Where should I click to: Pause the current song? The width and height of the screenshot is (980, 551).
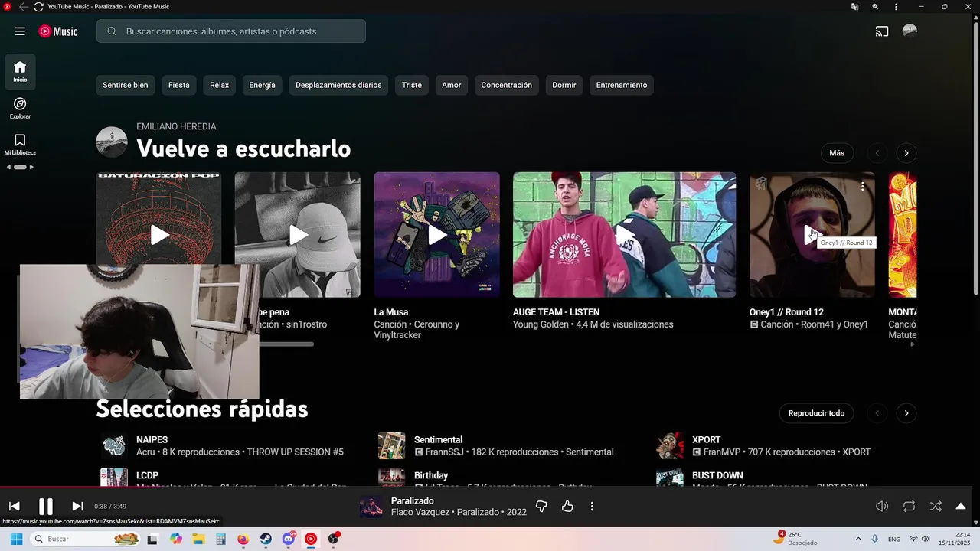tap(46, 506)
